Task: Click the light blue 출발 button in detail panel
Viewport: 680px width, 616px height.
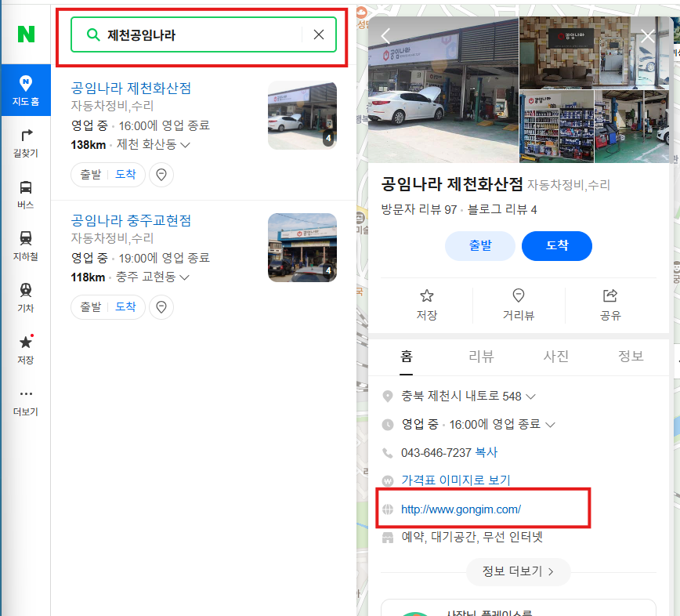Action: tap(480, 246)
